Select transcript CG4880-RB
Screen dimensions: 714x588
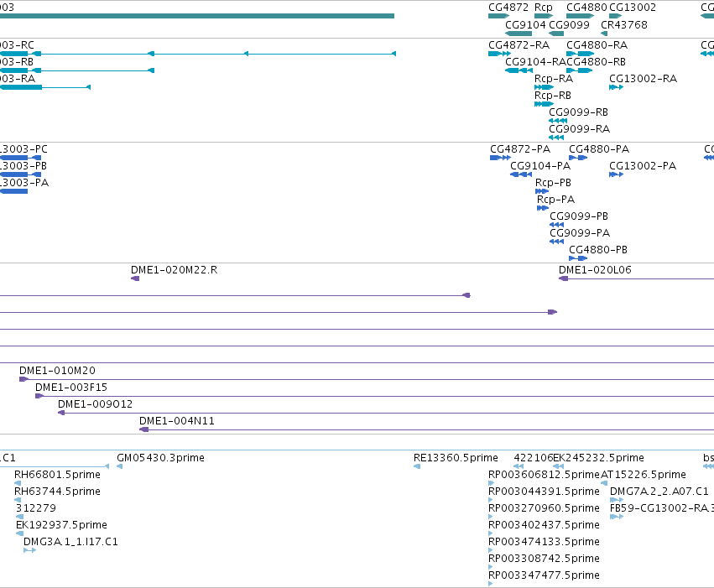[x=596, y=62]
